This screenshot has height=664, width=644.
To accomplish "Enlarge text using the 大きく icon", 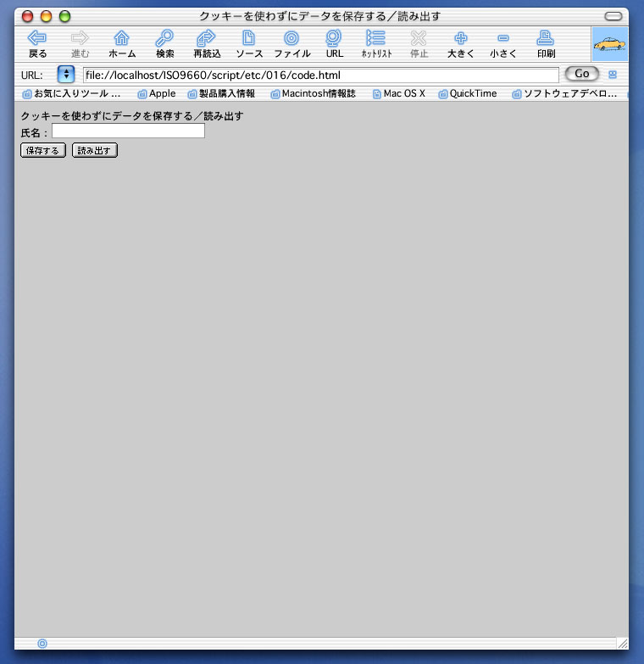I will coord(461,42).
